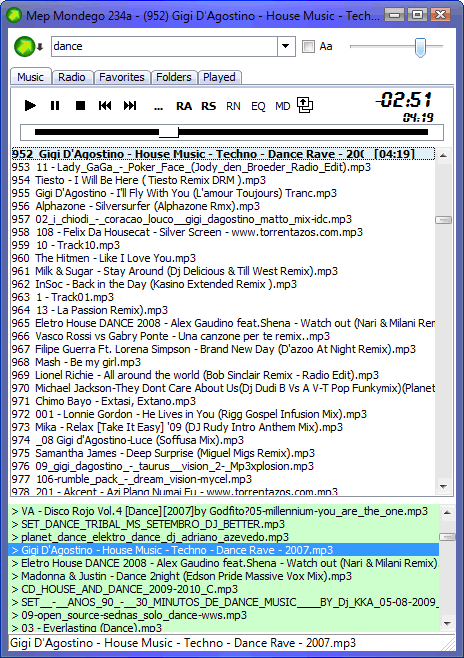This screenshot has width=464, height=658.
Task: Open the EQ equalizer
Action: click(x=258, y=106)
